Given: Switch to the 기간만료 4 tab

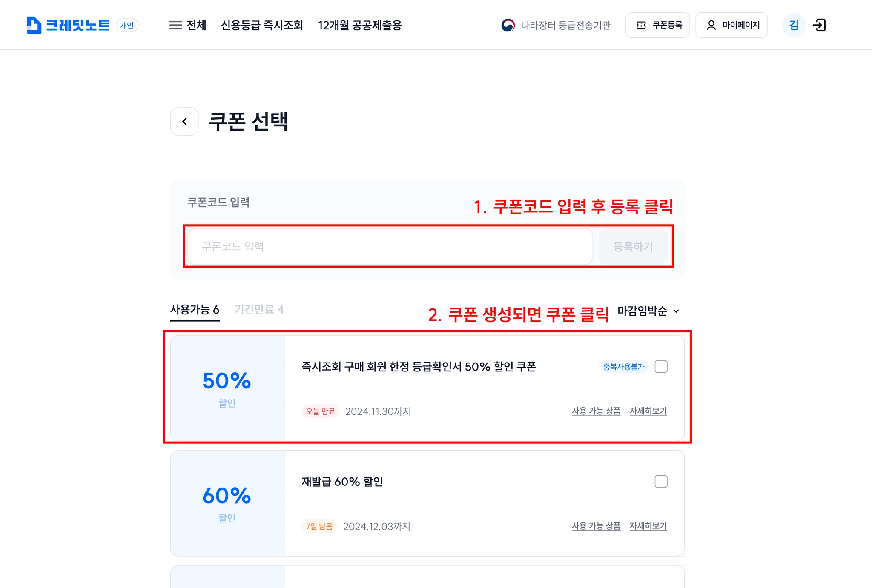Looking at the screenshot, I should coord(259,309).
